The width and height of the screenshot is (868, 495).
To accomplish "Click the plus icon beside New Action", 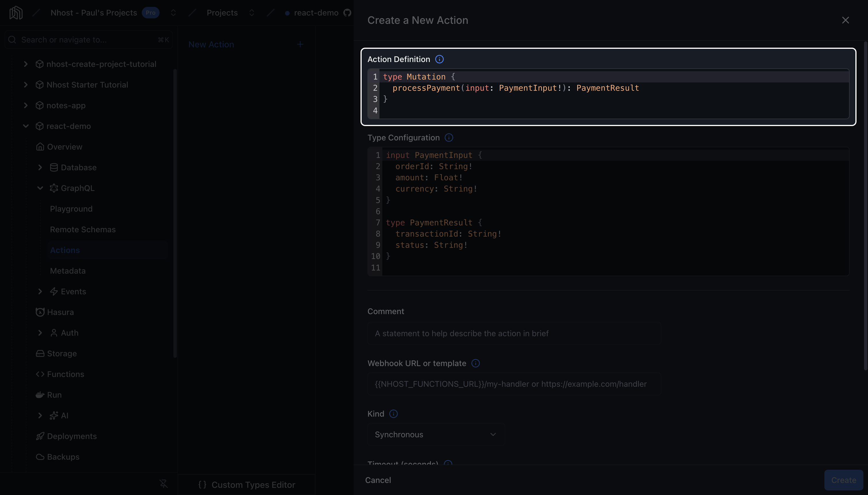I will (300, 45).
